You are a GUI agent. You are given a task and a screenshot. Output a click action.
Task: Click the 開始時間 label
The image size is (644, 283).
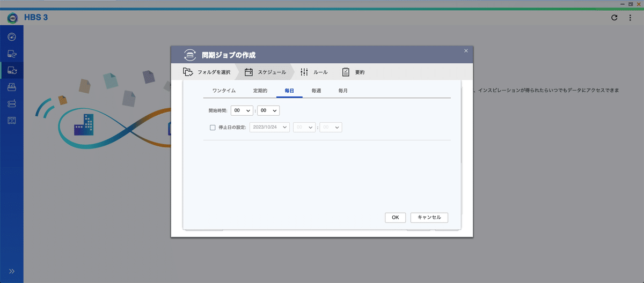click(x=218, y=110)
